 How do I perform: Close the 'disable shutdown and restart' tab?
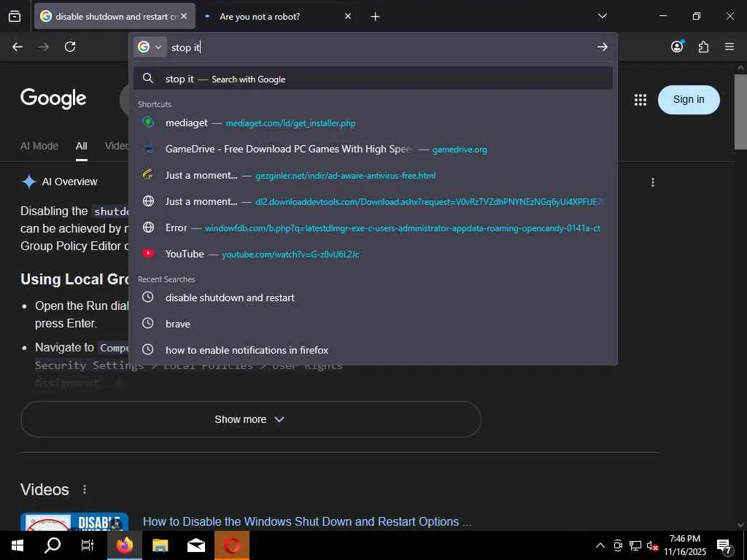[x=184, y=16]
